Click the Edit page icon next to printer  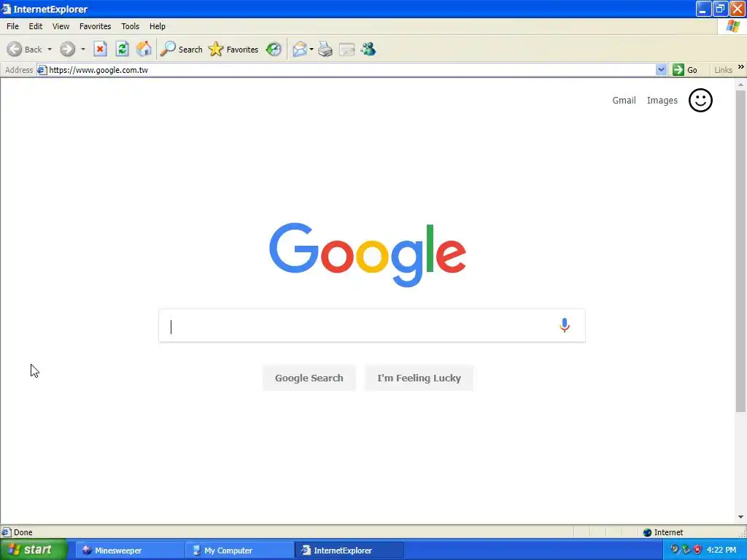point(347,49)
